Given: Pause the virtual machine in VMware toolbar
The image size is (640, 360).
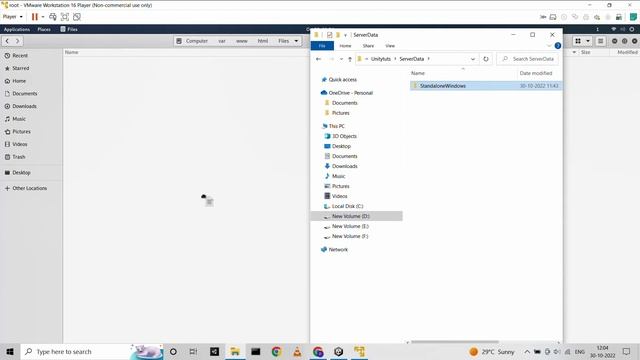Looking at the screenshot, I should coord(35,17).
